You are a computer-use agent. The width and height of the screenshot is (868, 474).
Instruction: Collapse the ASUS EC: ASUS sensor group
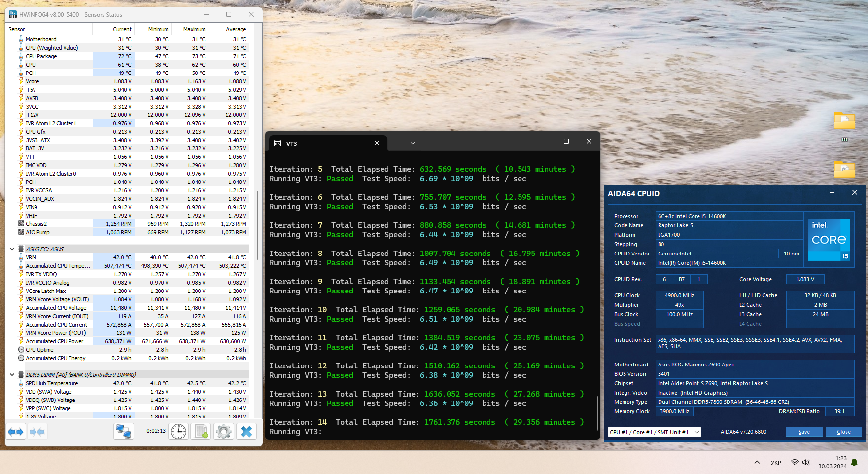pos(12,249)
